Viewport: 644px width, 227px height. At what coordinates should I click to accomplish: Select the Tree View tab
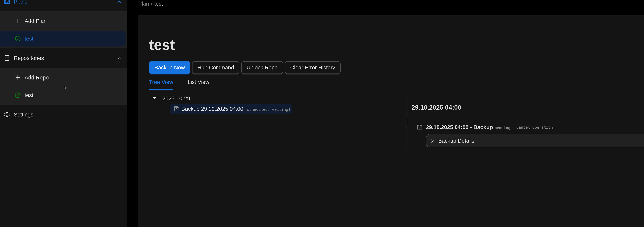[x=161, y=82]
